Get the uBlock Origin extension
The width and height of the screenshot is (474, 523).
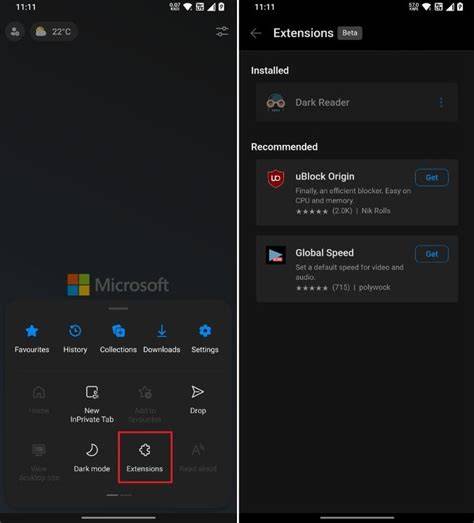[432, 177]
